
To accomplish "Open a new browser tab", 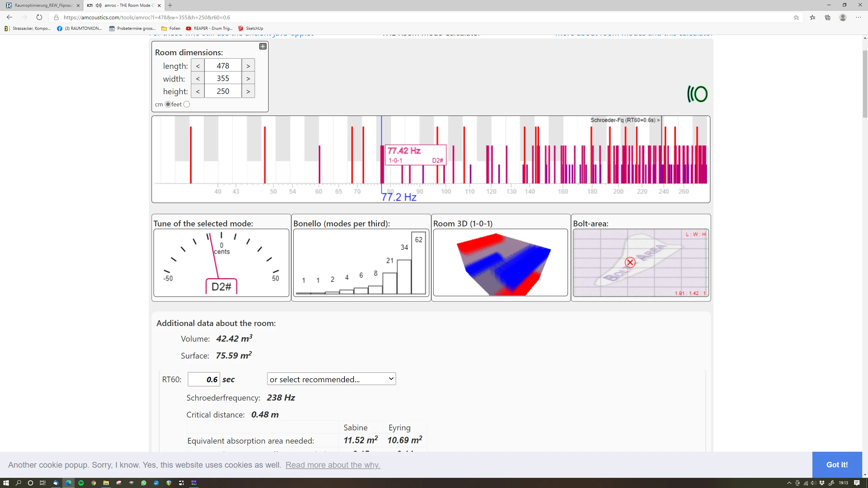I will click(x=170, y=5).
